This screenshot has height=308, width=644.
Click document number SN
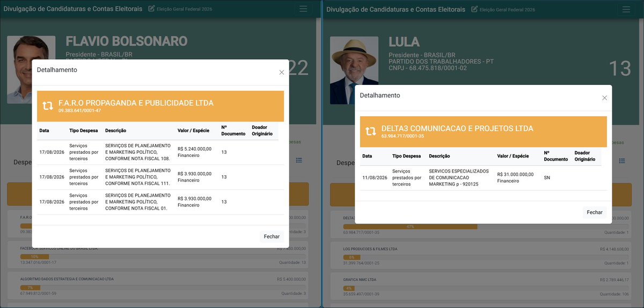coord(547,177)
